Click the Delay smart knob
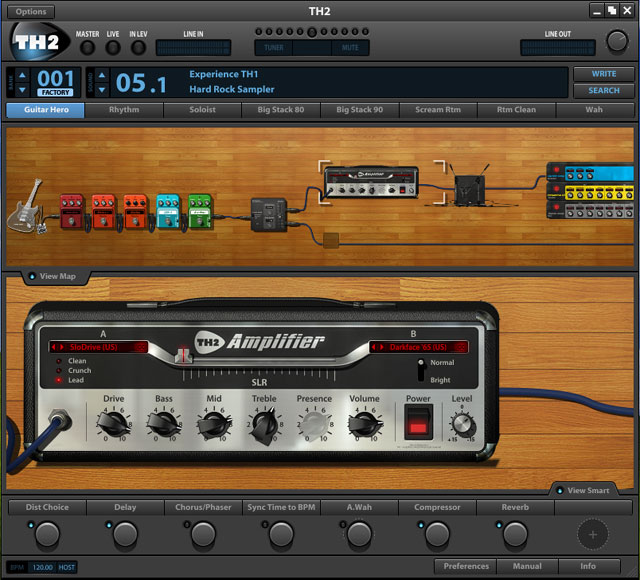 [x=125, y=534]
